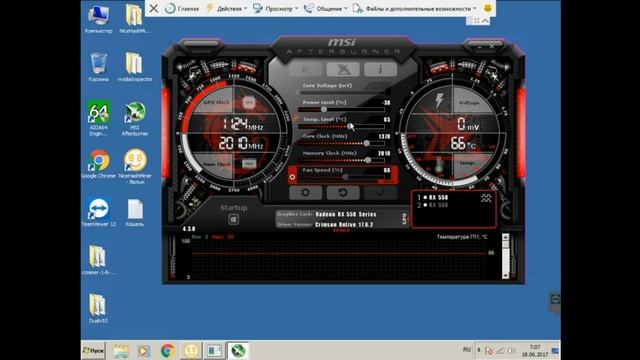
Task: Click the monitoring graph scrollbar up arrow
Action: pos(505,237)
